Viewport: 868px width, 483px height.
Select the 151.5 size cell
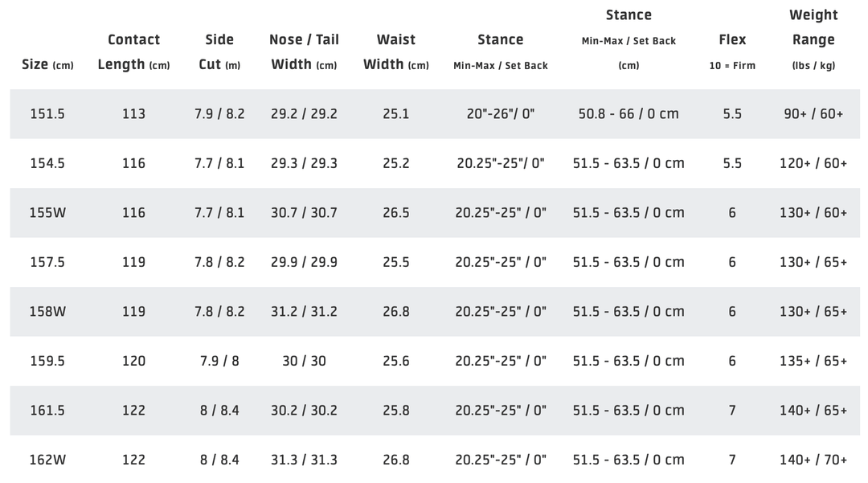click(x=47, y=114)
